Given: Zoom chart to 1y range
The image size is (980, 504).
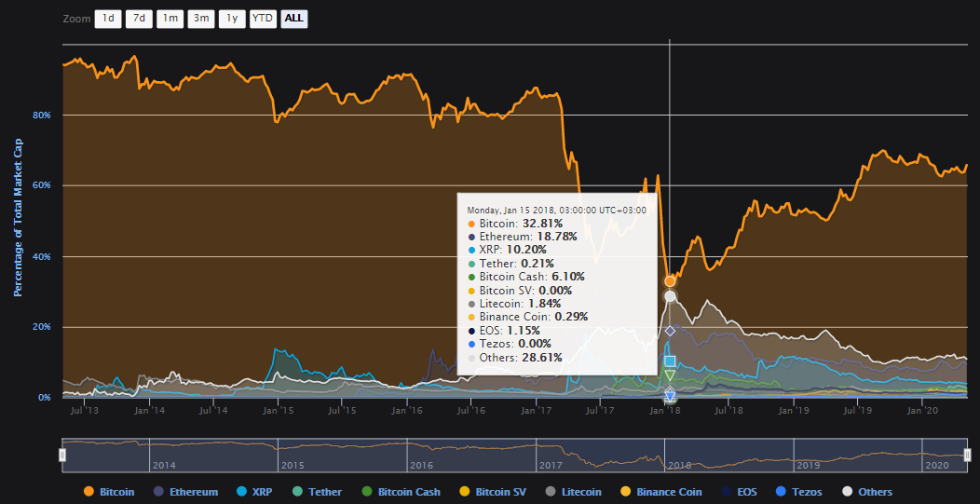Looking at the screenshot, I should 231,19.
